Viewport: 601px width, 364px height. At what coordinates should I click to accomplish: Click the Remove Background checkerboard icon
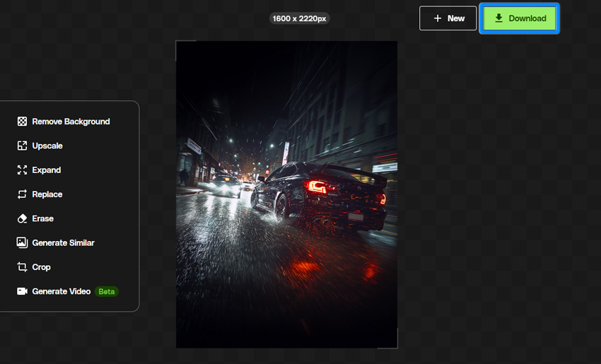[x=22, y=122]
